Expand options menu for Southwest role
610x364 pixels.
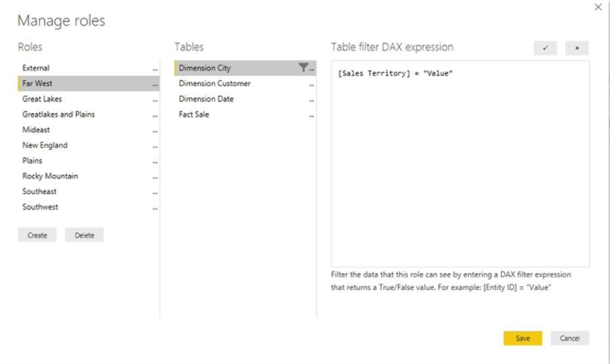156,207
